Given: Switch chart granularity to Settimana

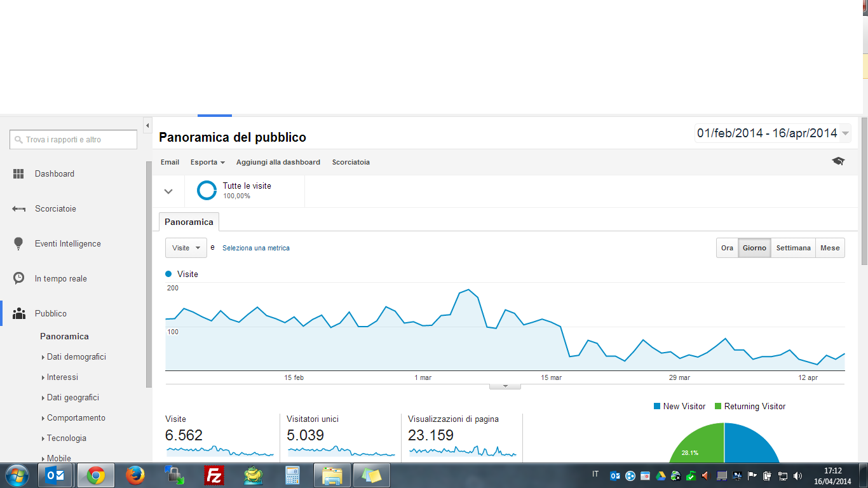Looking at the screenshot, I should coord(793,248).
